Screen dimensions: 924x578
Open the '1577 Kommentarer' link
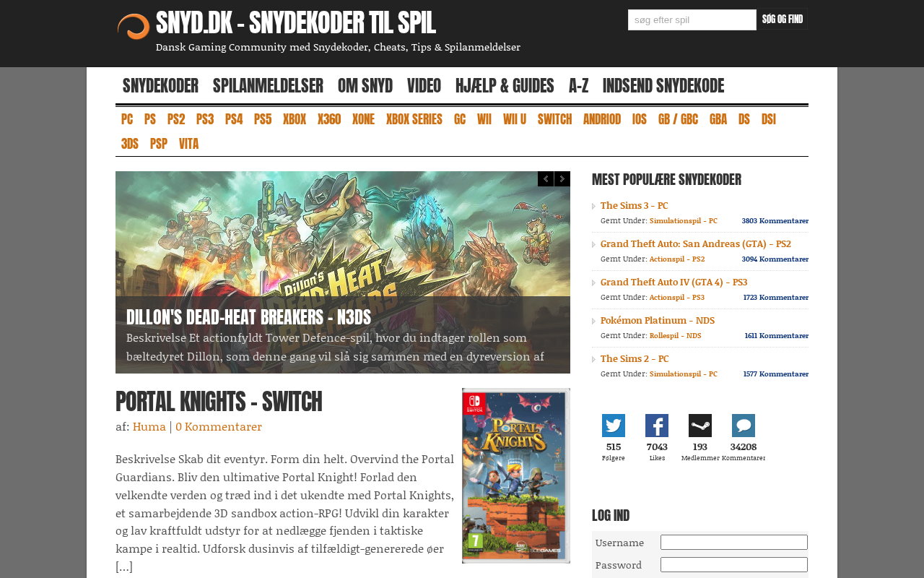pos(776,374)
